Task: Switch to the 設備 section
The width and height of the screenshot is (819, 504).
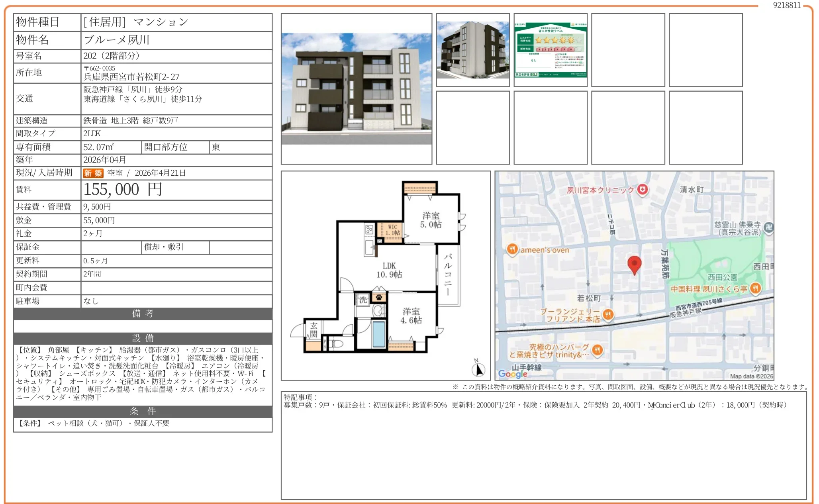Action: [143, 338]
